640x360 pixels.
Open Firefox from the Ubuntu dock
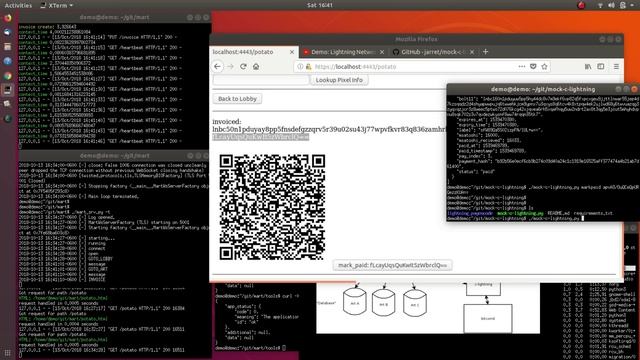pyautogui.click(x=7, y=18)
